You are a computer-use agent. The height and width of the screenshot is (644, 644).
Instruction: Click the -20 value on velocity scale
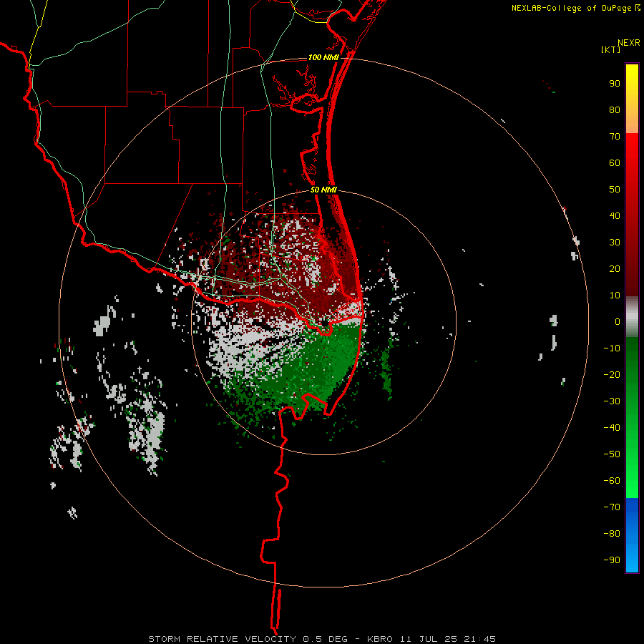click(x=612, y=374)
